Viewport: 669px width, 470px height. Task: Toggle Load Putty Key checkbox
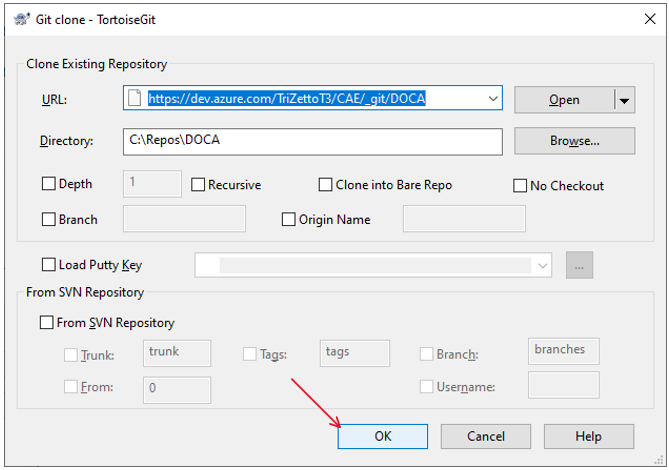tap(49, 265)
